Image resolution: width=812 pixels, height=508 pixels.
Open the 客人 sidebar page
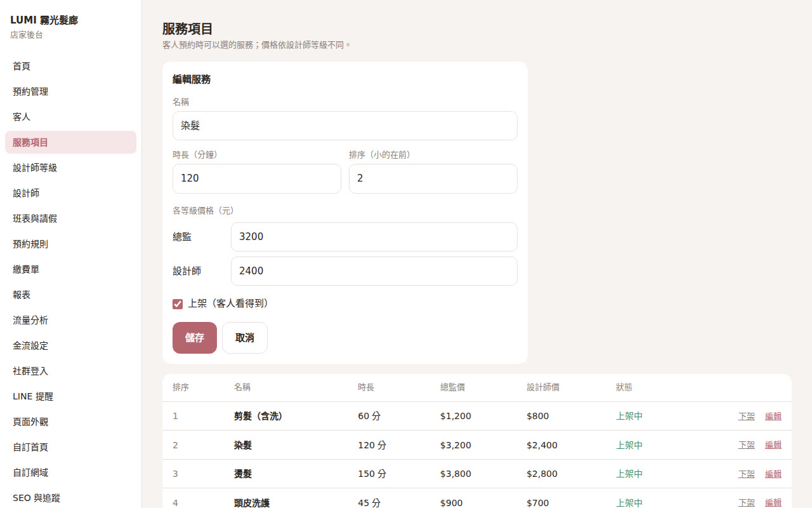pyautogui.click(x=70, y=117)
